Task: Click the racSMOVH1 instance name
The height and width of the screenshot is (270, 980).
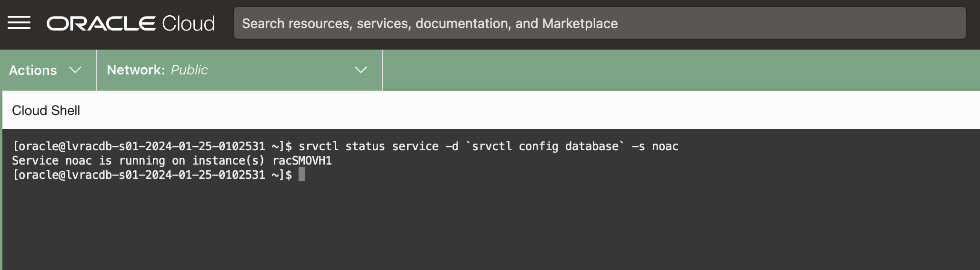Action: 302,161
